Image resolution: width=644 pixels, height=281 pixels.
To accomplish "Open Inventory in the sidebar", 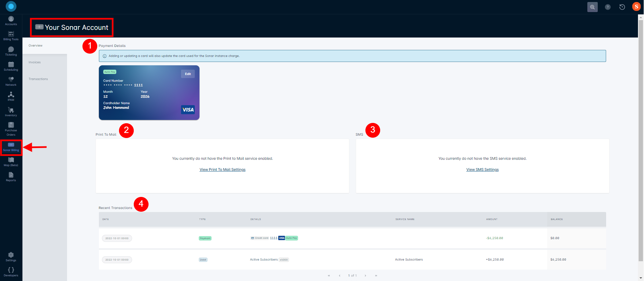I will click(11, 112).
